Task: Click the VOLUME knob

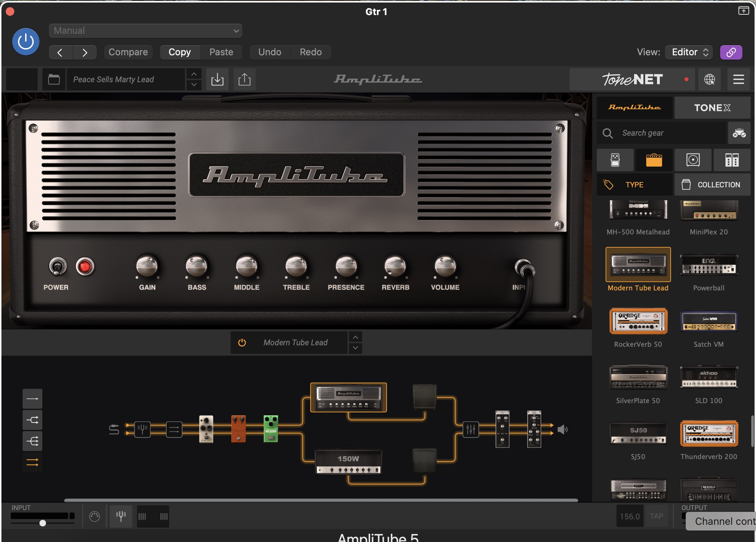Action: (445, 266)
